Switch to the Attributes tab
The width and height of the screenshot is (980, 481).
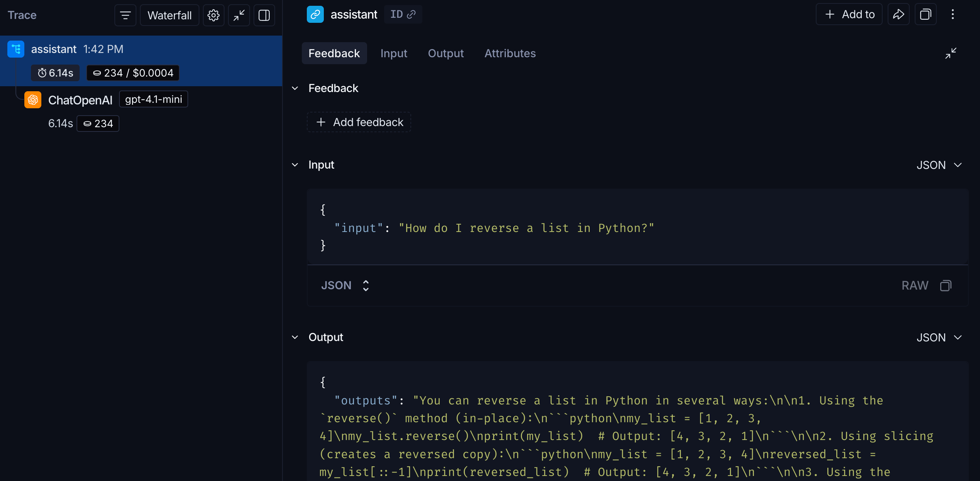[510, 53]
